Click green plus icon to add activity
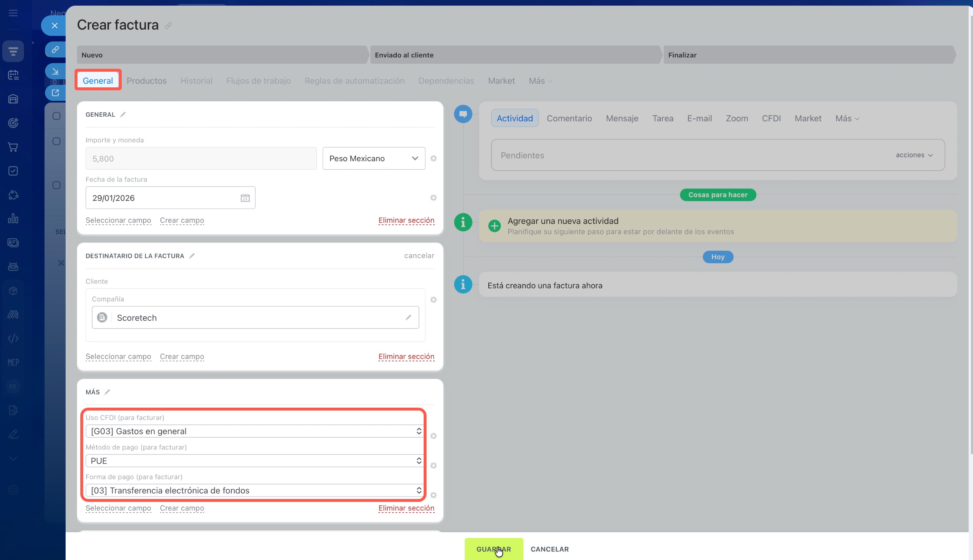 (494, 226)
